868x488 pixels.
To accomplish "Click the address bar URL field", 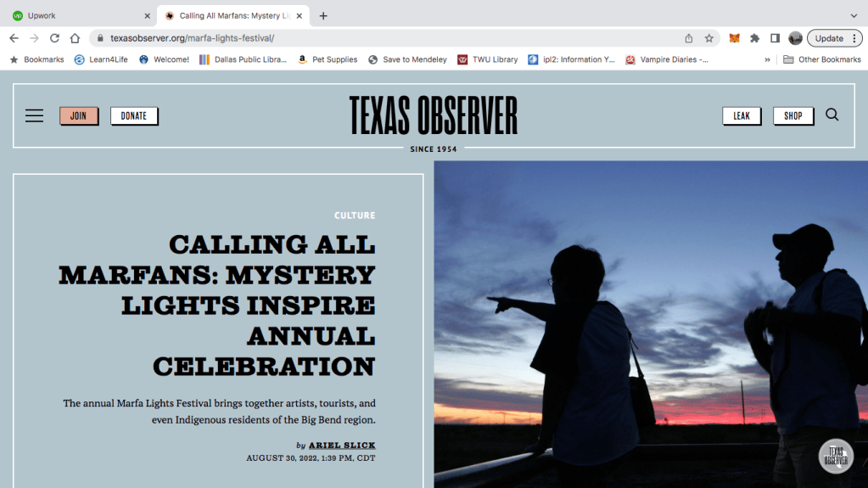I will (382, 38).
